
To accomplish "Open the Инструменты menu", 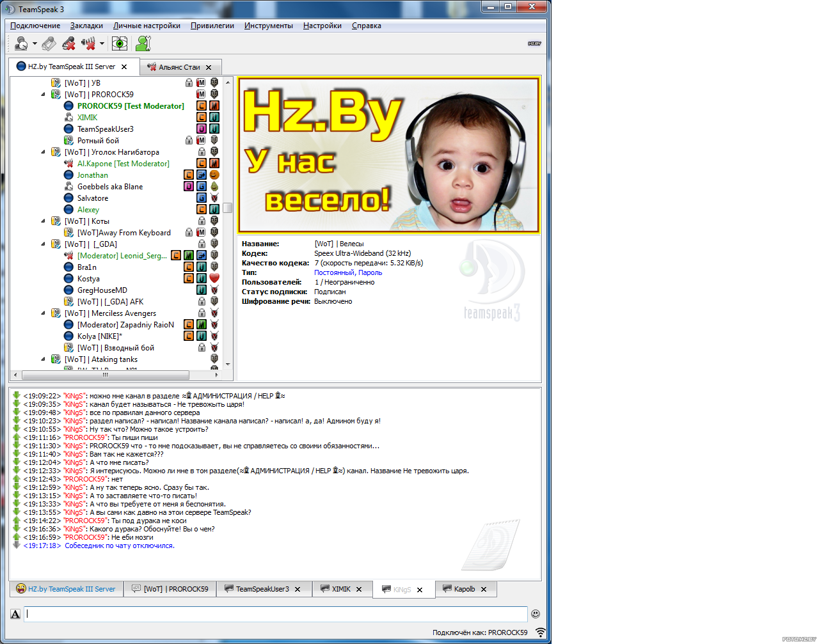I will (269, 26).
